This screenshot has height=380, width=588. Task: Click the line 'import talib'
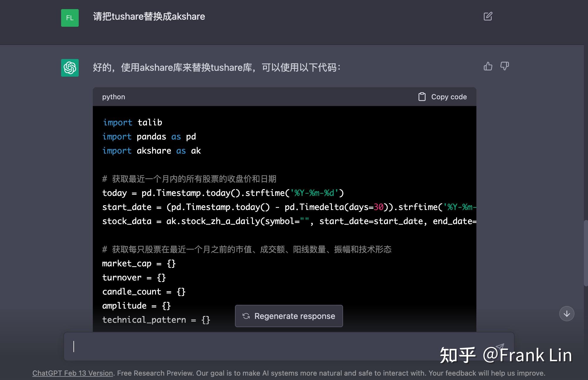coord(132,122)
